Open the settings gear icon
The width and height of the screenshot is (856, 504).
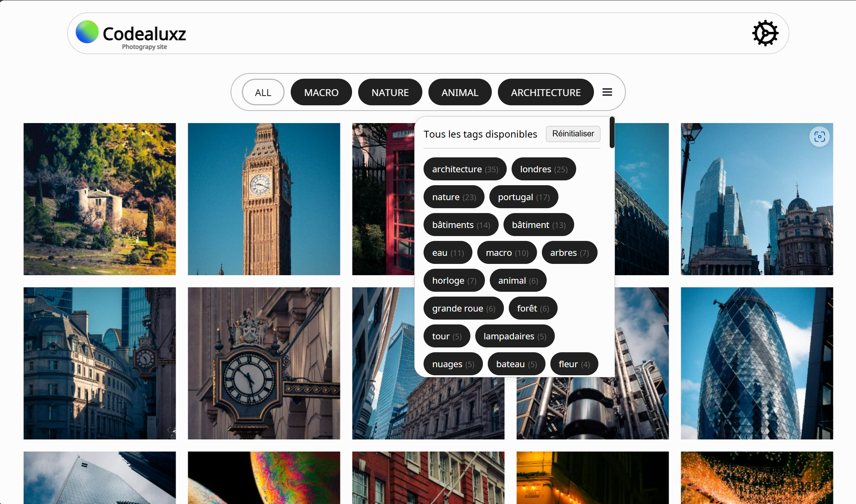pyautogui.click(x=765, y=33)
